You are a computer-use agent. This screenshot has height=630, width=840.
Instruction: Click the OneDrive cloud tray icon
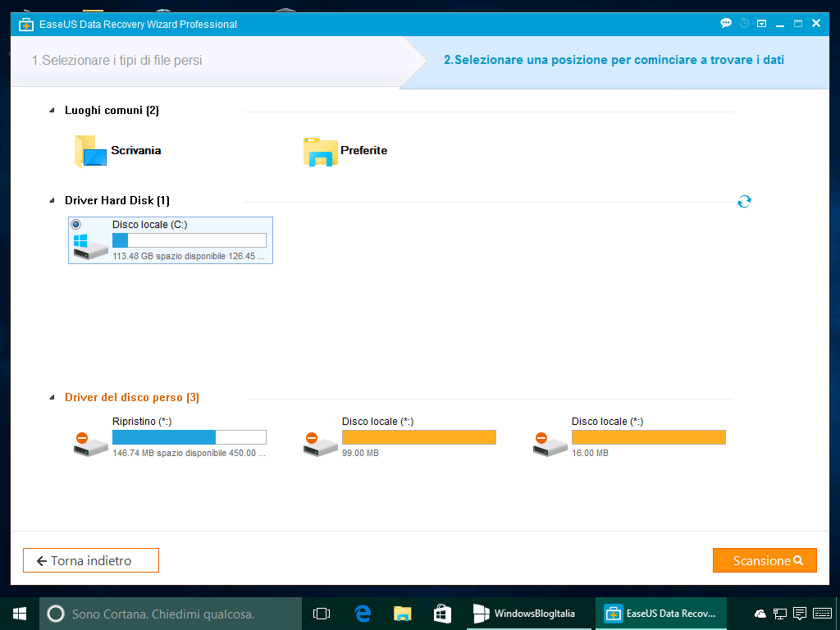point(760,614)
